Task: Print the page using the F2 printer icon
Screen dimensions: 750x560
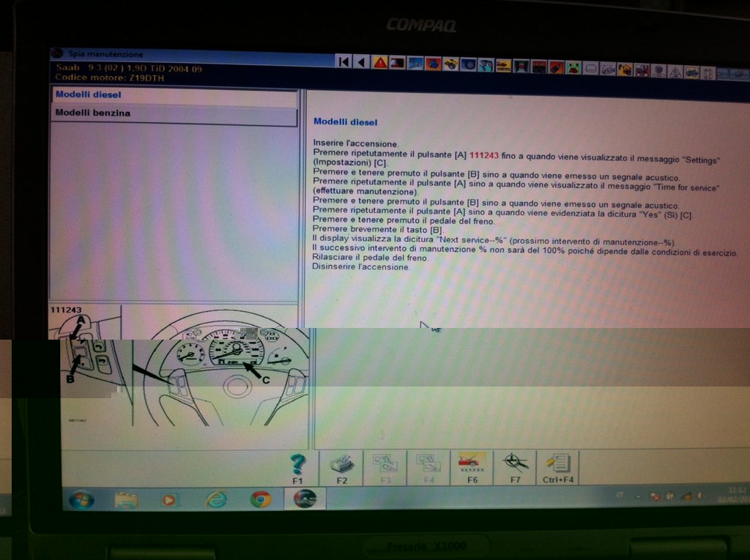Action: coord(341,468)
